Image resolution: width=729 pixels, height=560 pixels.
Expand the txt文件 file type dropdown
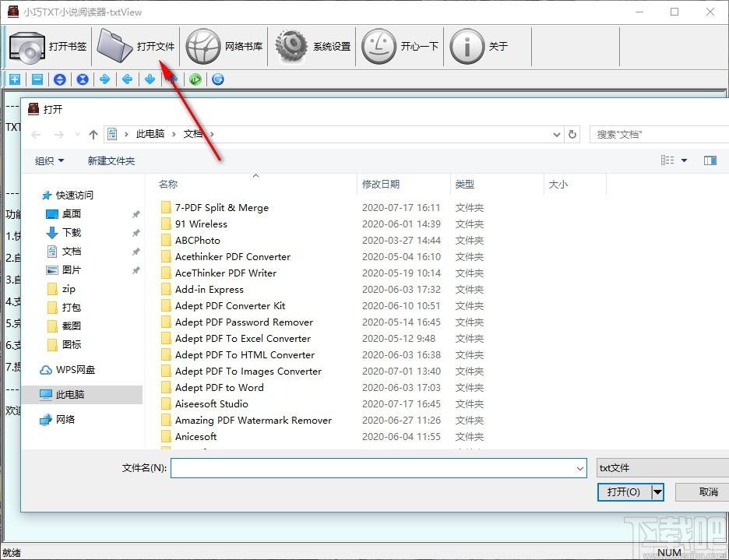[660, 468]
